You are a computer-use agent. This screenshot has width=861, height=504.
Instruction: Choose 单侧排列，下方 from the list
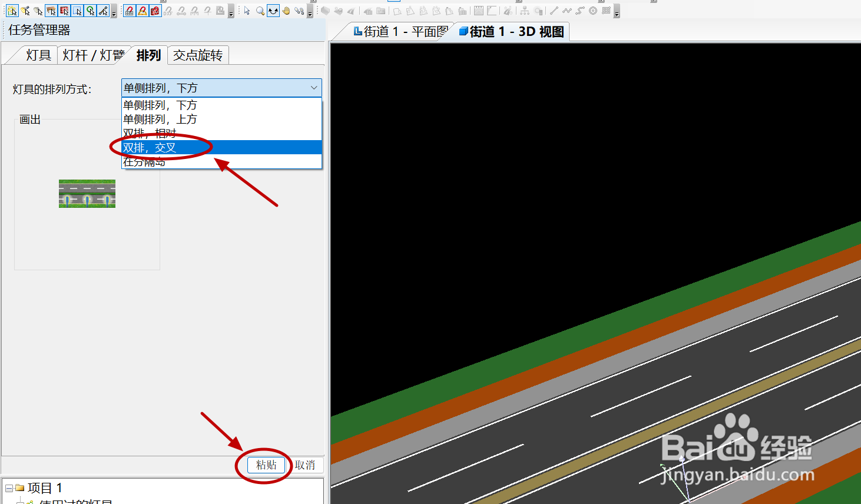(221, 105)
